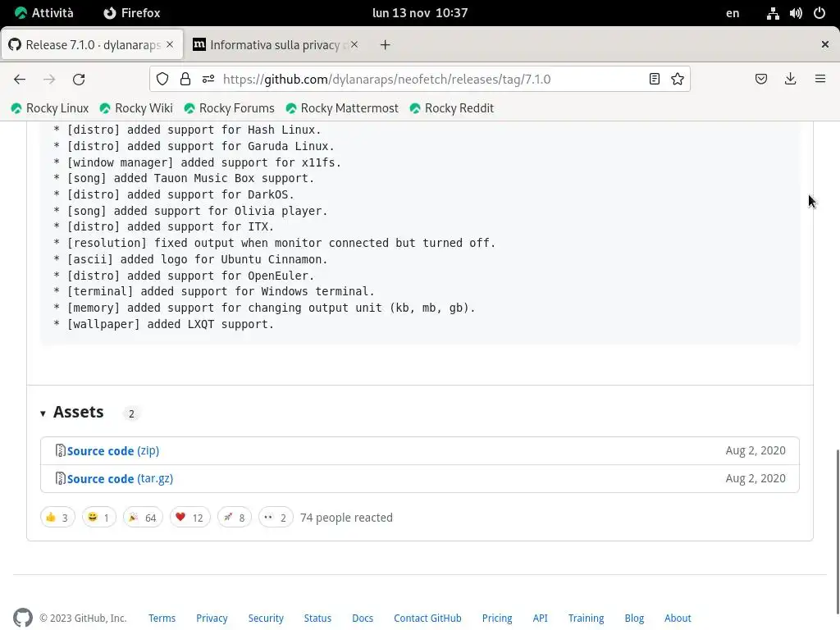Open the Docs footer link
Screen dimensions: 840x630
(x=363, y=618)
